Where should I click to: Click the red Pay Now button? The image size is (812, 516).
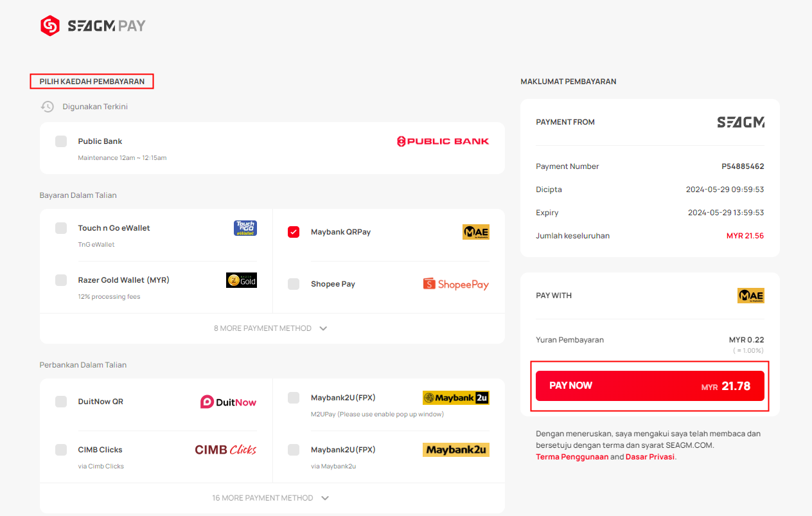650,386
